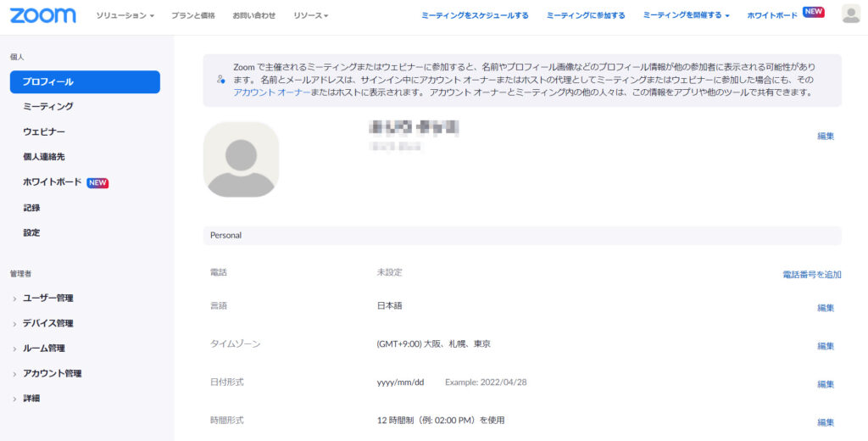868x441 pixels.
Task: Click the NEW badge beside ホワイトボード in header
Action: [814, 12]
